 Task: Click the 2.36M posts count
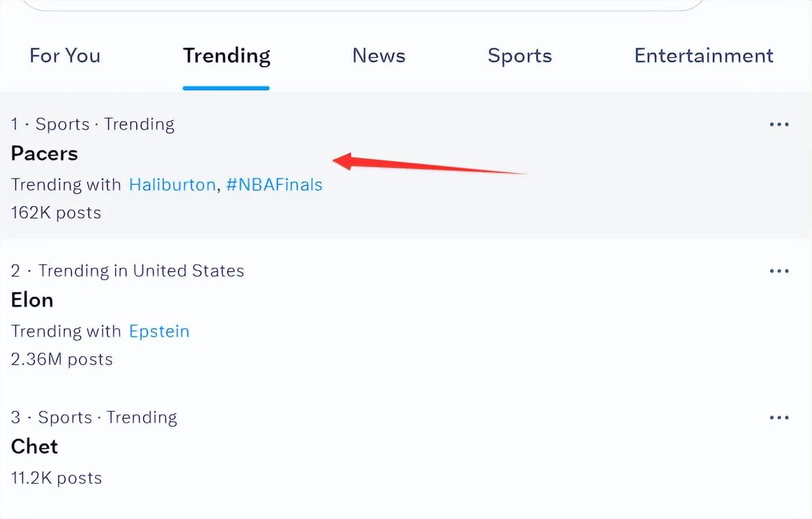tap(62, 360)
